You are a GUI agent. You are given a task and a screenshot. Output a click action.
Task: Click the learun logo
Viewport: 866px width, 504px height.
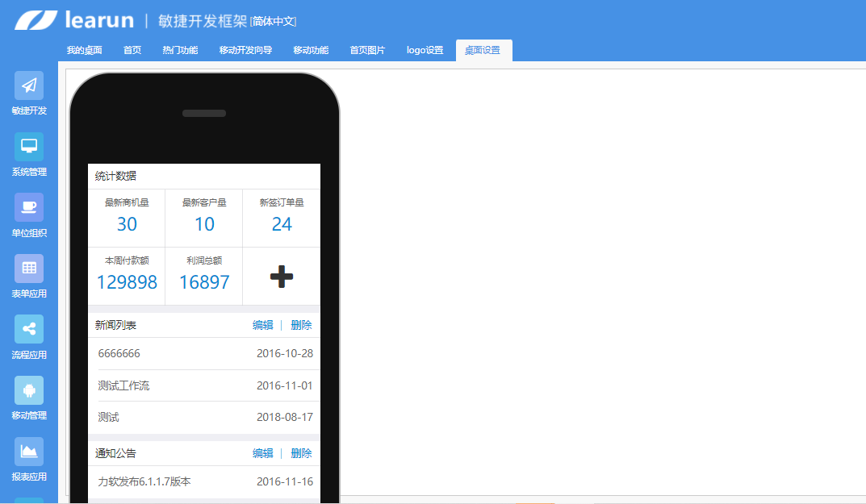(x=74, y=20)
